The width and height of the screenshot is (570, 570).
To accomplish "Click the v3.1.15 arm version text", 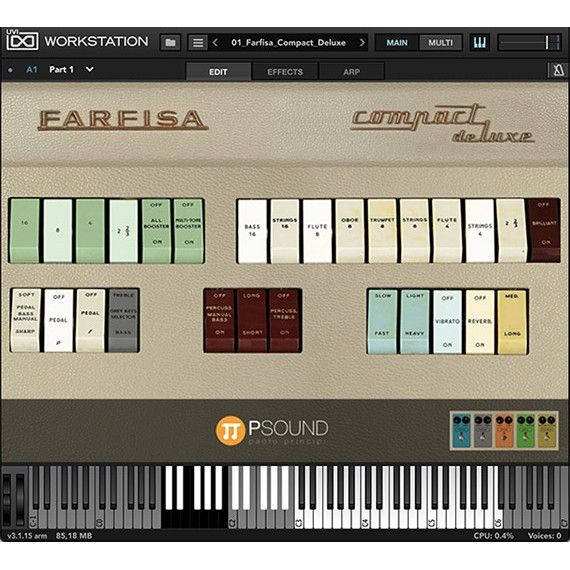I will tap(27, 535).
